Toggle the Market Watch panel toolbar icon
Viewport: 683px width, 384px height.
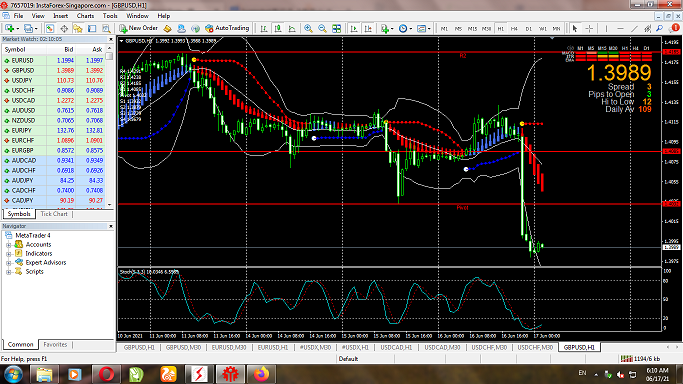50,28
